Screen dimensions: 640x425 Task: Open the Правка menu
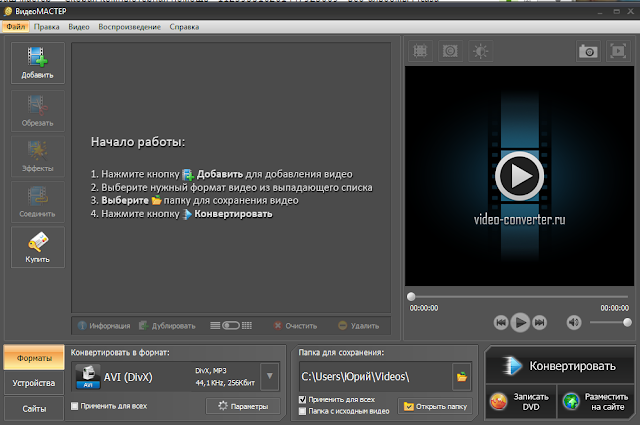(x=47, y=27)
